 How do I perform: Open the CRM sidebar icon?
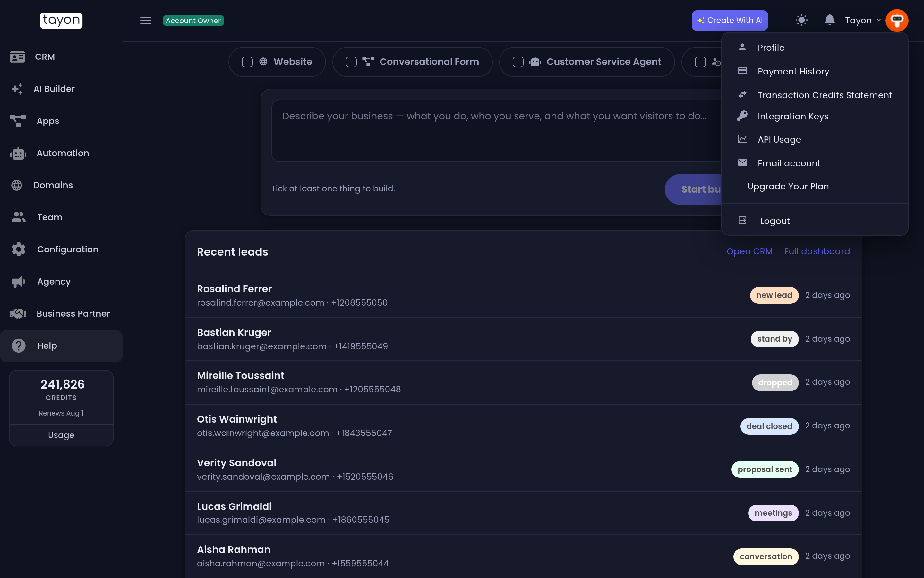coord(18,57)
